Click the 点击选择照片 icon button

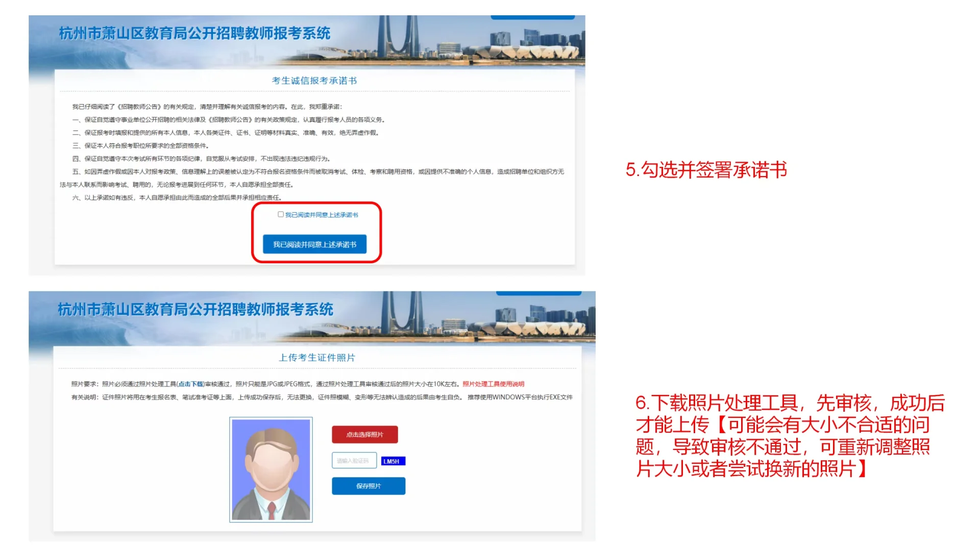(x=369, y=434)
